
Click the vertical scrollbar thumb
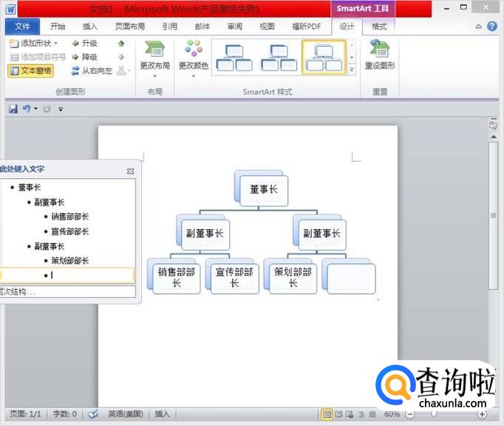(x=494, y=215)
